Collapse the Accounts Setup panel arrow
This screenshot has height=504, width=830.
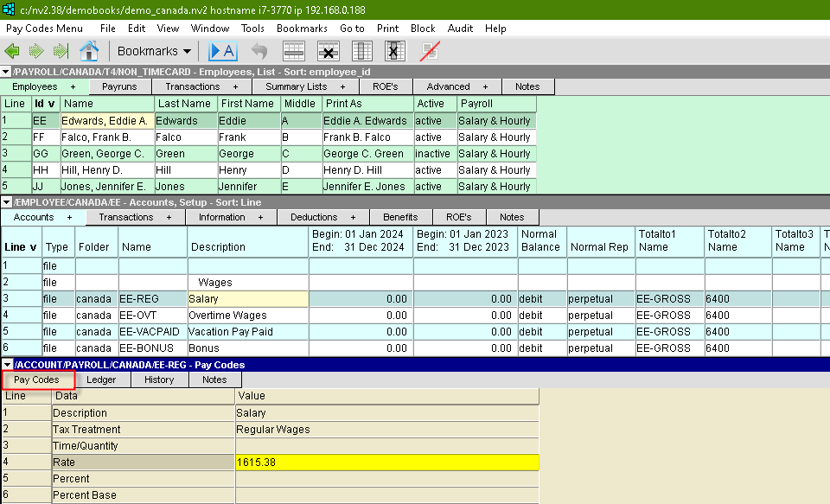click(6, 202)
